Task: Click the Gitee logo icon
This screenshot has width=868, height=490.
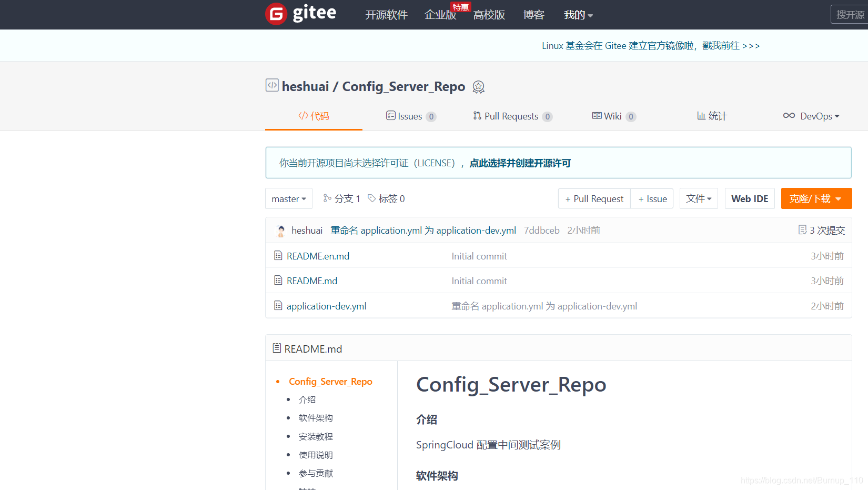Action: click(276, 14)
